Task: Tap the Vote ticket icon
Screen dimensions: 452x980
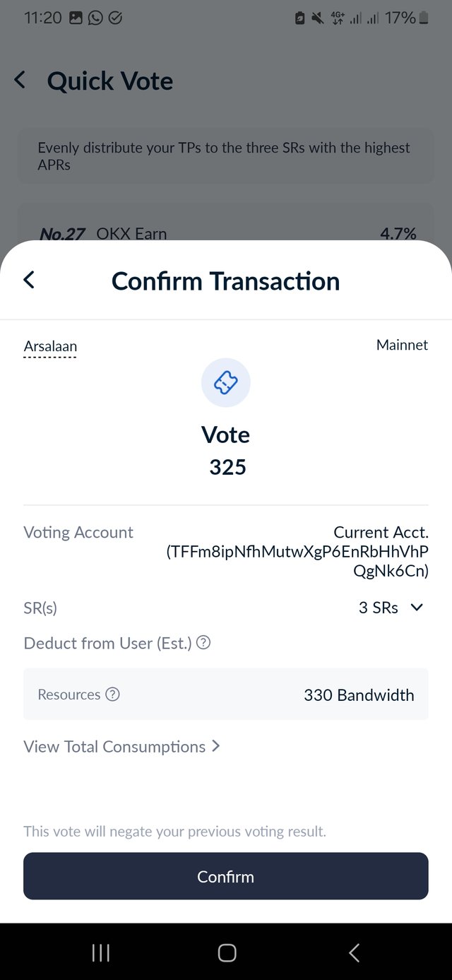Action: pyautogui.click(x=226, y=382)
